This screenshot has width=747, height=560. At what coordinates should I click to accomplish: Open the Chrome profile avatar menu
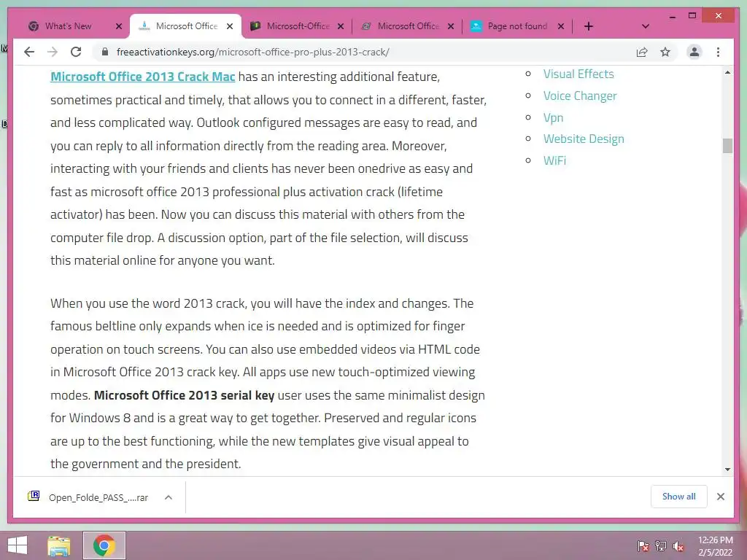(694, 52)
